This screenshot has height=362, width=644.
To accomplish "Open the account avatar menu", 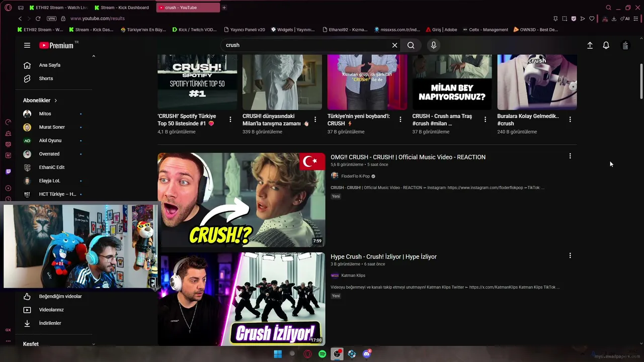I will coord(625,45).
